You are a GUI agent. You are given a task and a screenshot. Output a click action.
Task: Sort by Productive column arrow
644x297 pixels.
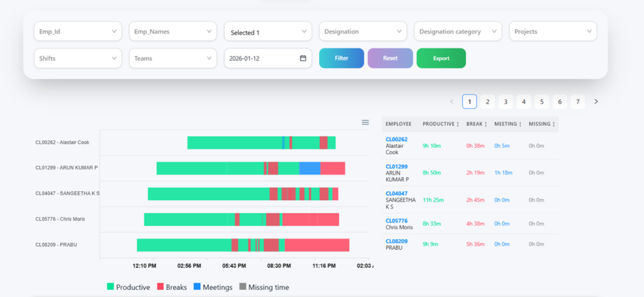tap(458, 124)
